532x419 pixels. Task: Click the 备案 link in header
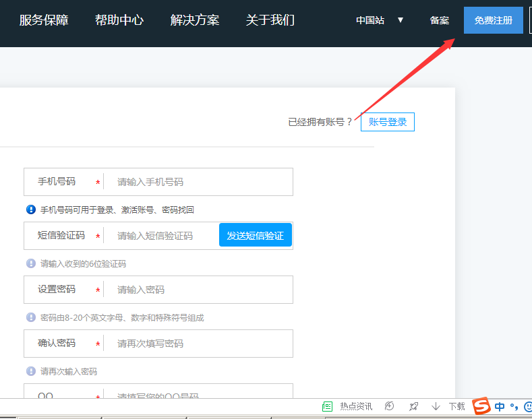coord(440,20)
